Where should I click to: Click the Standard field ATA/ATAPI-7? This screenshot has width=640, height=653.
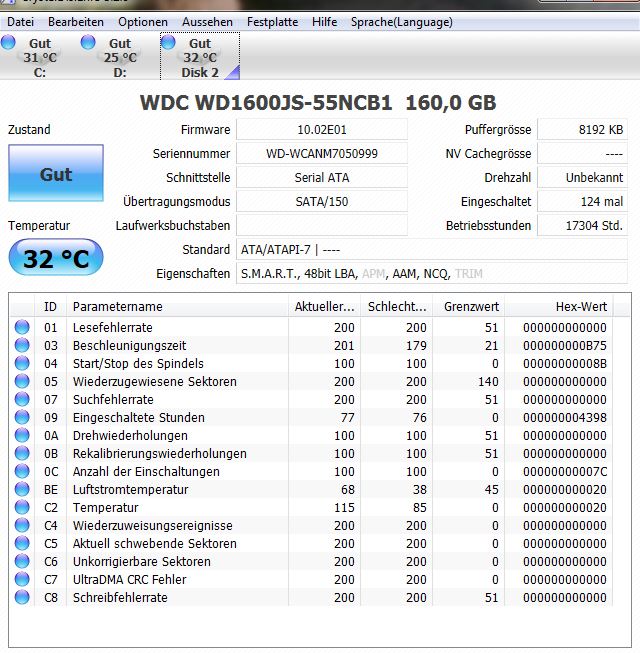pos(432,250)
